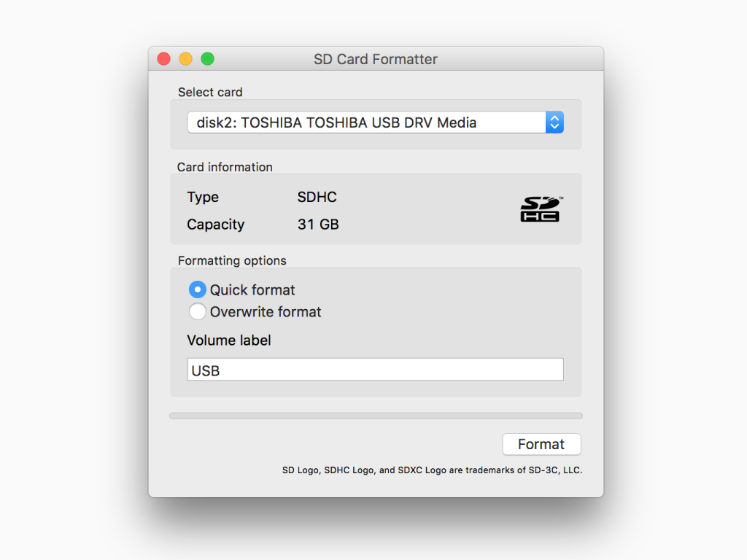
Task: Open the Select card dropdown arrows
Action: coord(554,122)
